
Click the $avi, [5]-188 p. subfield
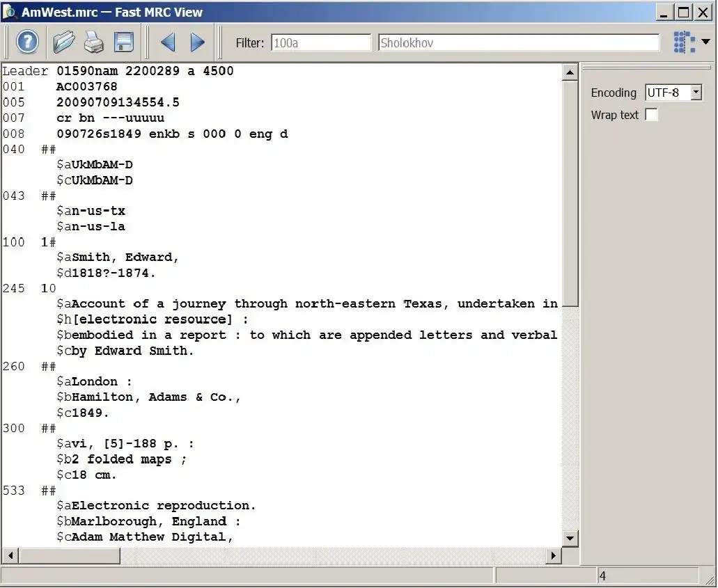125,443
